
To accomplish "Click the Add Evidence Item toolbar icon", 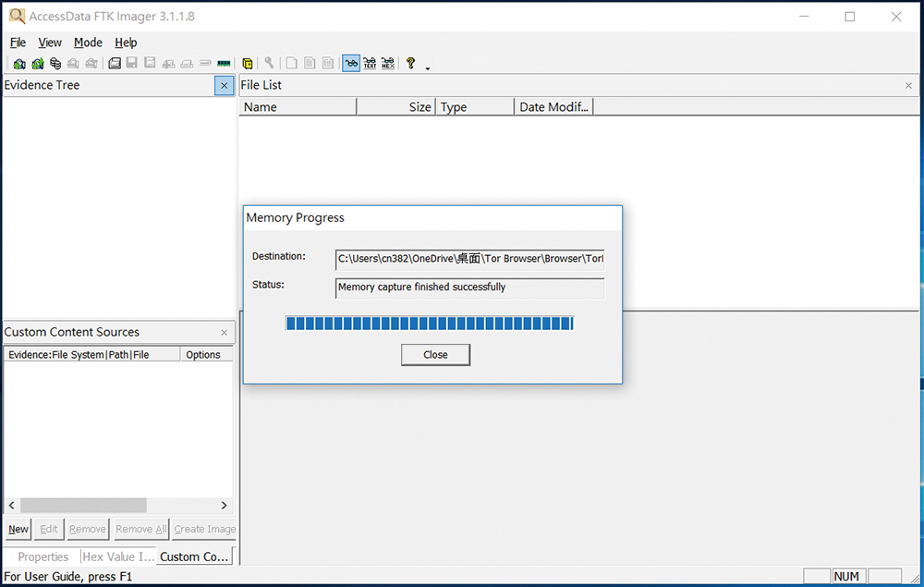I will (19, 63).
